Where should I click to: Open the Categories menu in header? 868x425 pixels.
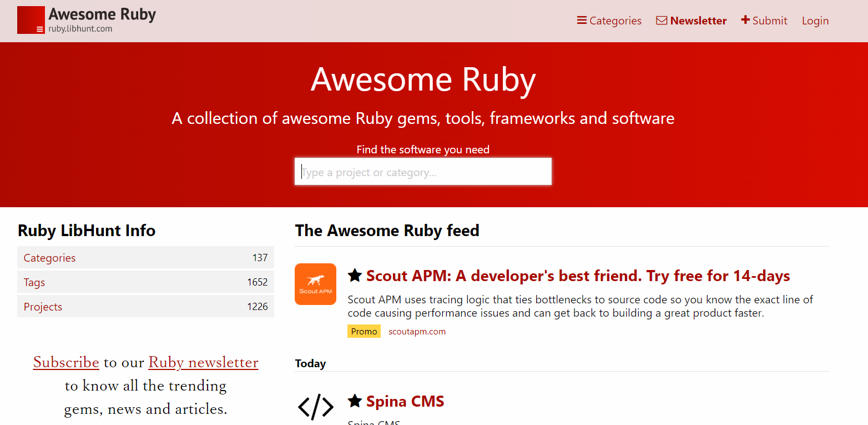coord(609,21)
